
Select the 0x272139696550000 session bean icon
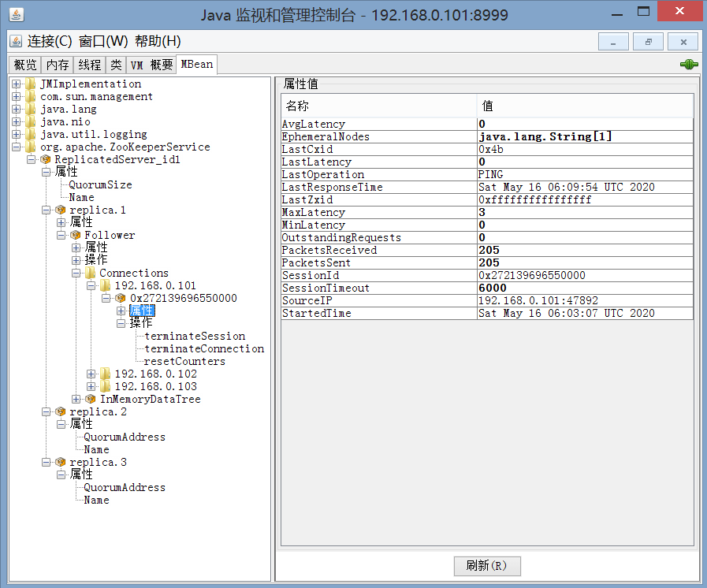coord(121,298)
